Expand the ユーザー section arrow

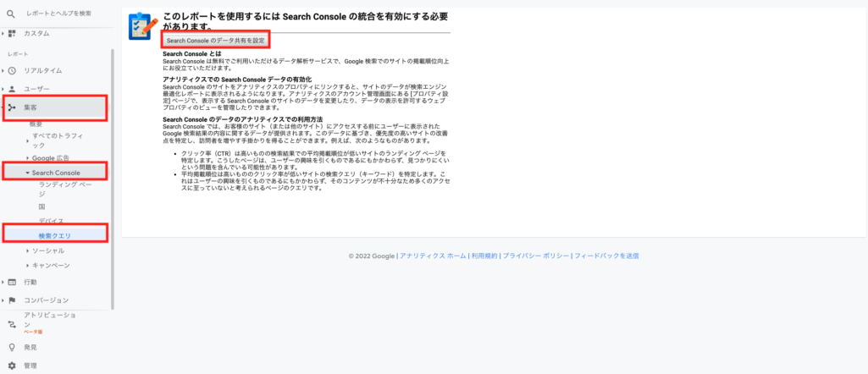[3, 89]
